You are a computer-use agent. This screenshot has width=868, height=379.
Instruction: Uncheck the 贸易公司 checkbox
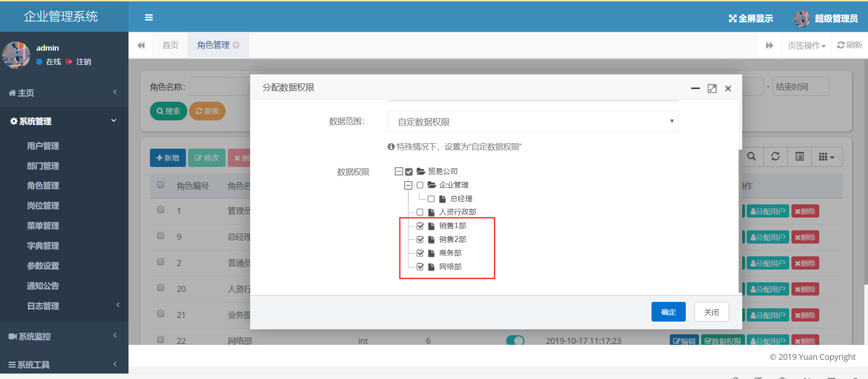pyautogui.click(x=409, y=172)
